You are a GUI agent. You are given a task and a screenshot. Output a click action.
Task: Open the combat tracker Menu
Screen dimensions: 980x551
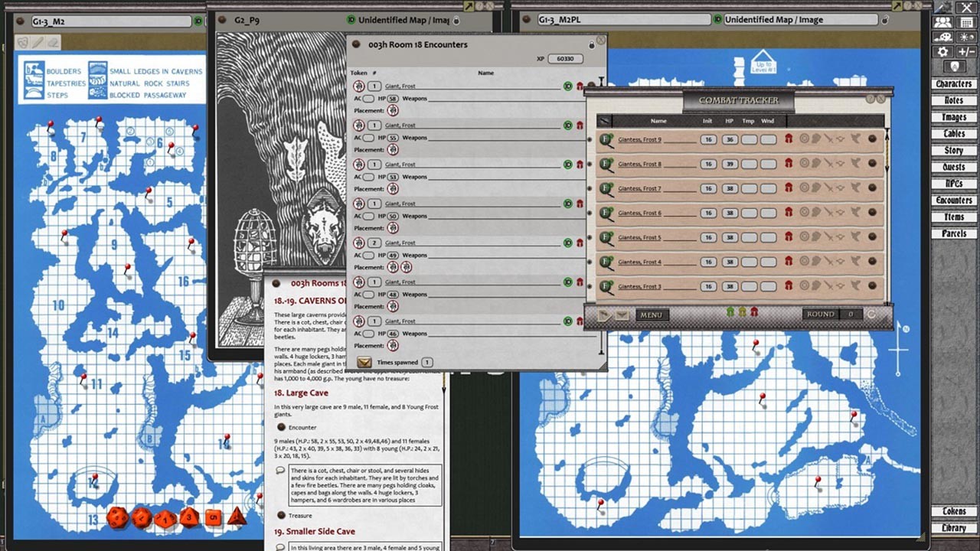pos(651,314)
